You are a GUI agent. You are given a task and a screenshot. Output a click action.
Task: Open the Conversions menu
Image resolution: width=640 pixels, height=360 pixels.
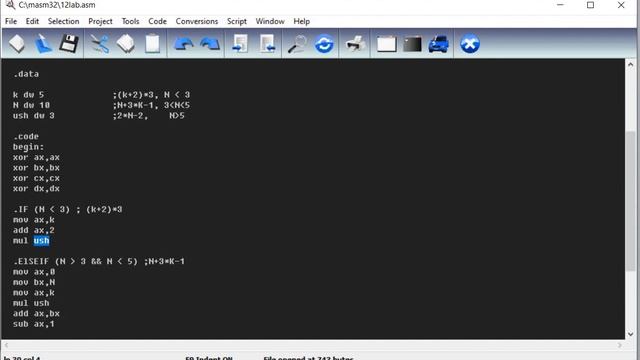pyautogui.click(x=197, y=21)
